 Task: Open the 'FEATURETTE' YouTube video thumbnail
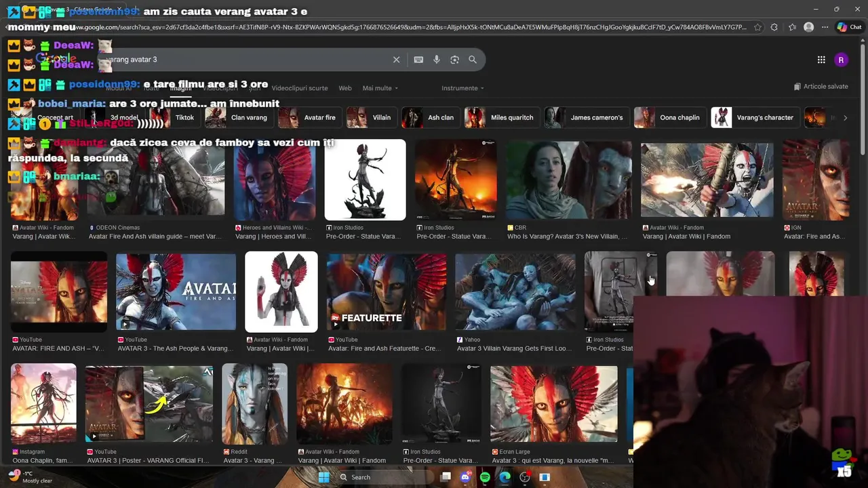point(387,291)
